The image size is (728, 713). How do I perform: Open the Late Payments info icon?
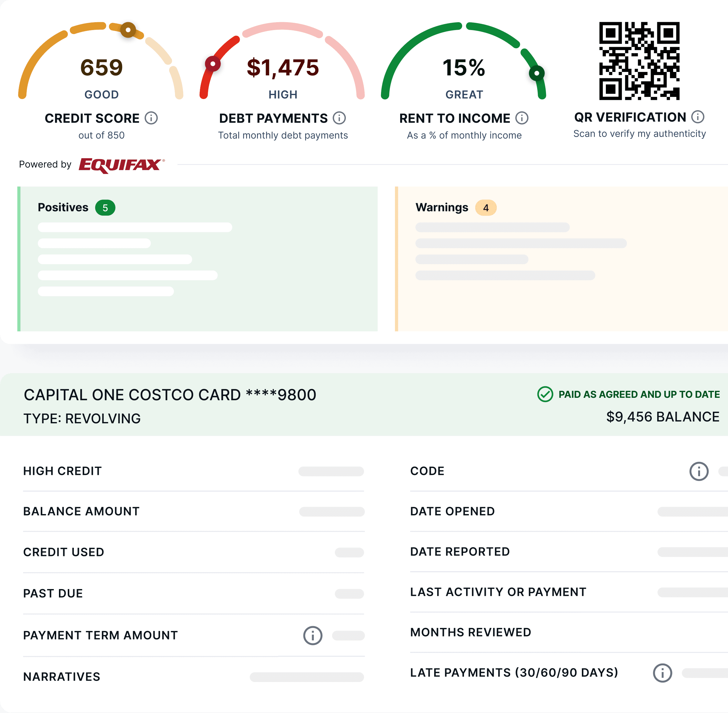point(662,673)
